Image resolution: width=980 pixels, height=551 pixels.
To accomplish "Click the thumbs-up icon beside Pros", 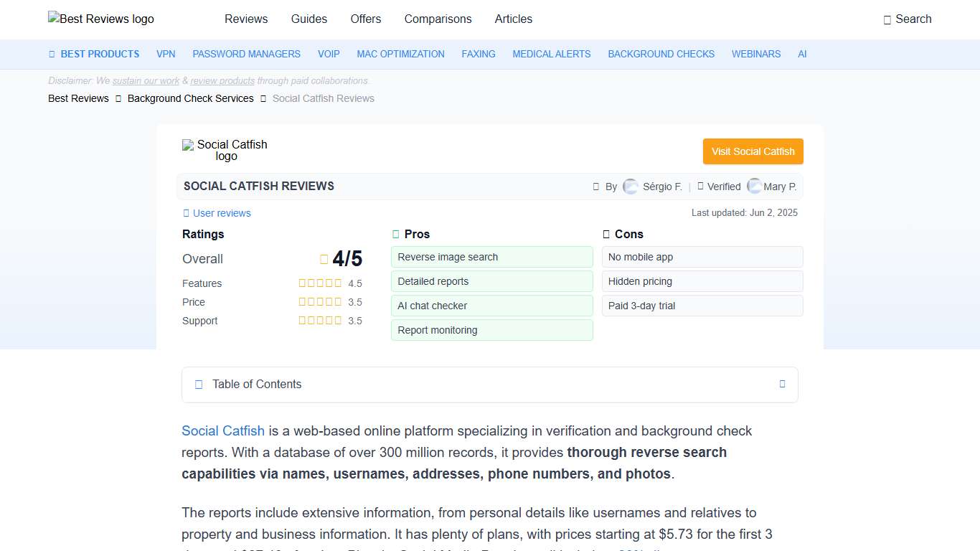I will tap(395, 233).
